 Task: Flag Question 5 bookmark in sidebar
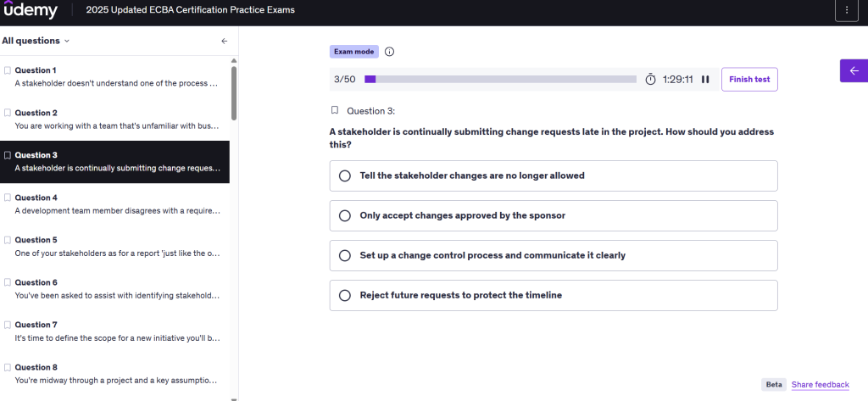click(8, 240)
